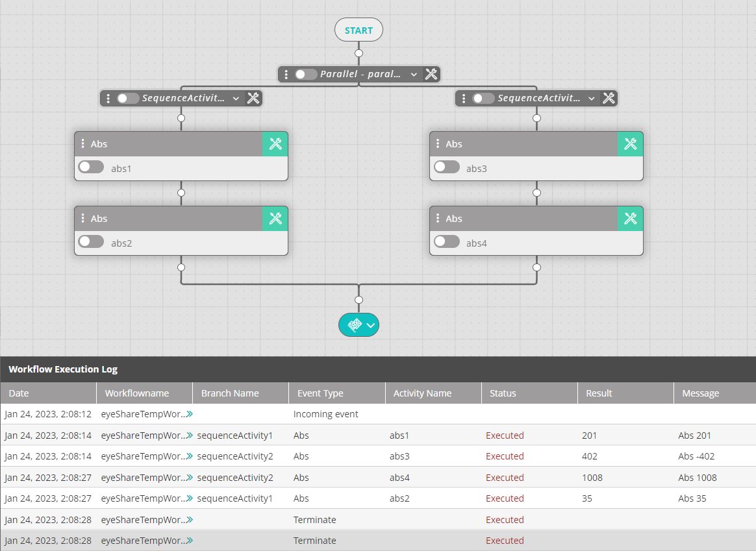Image resolution: width=756 pixels, height=551 pixels.
Task: Click date 'Jan 24, 2023, 2:08:12'
Action: pos(47,414)
